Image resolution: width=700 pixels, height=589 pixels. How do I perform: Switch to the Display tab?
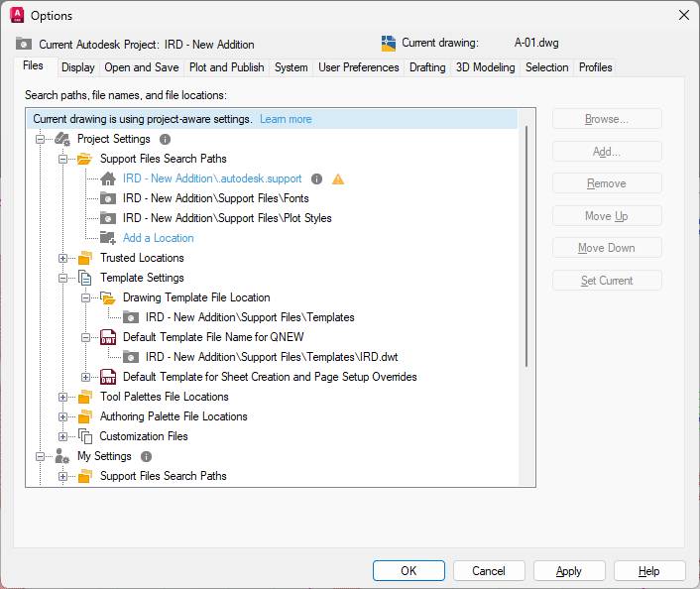click(78, 67)
